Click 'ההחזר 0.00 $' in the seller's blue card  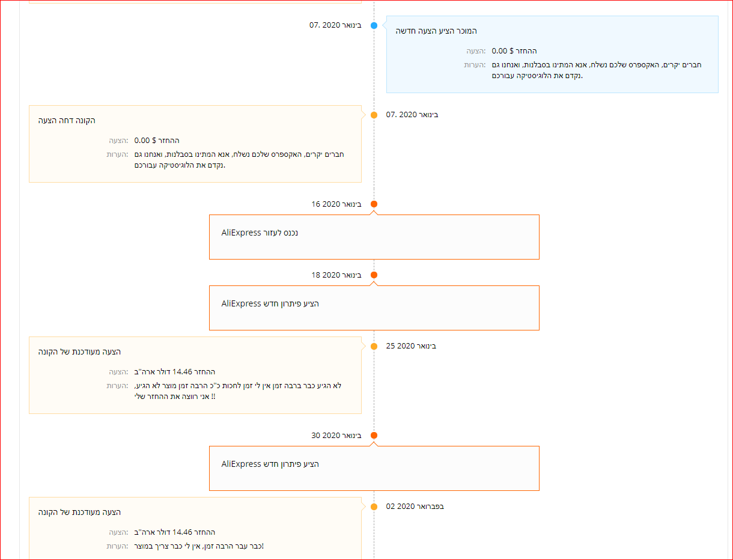coord(514,51)
